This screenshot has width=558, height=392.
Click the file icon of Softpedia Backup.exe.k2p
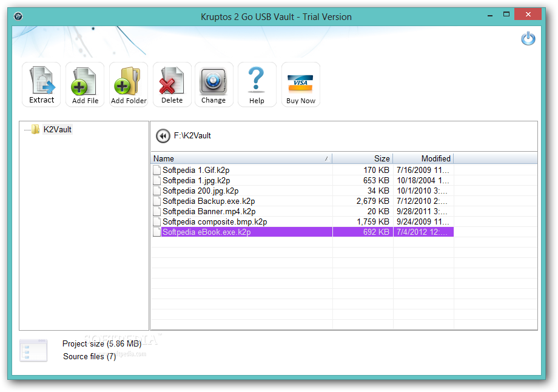pyautogui.click(x=156, y=201)
